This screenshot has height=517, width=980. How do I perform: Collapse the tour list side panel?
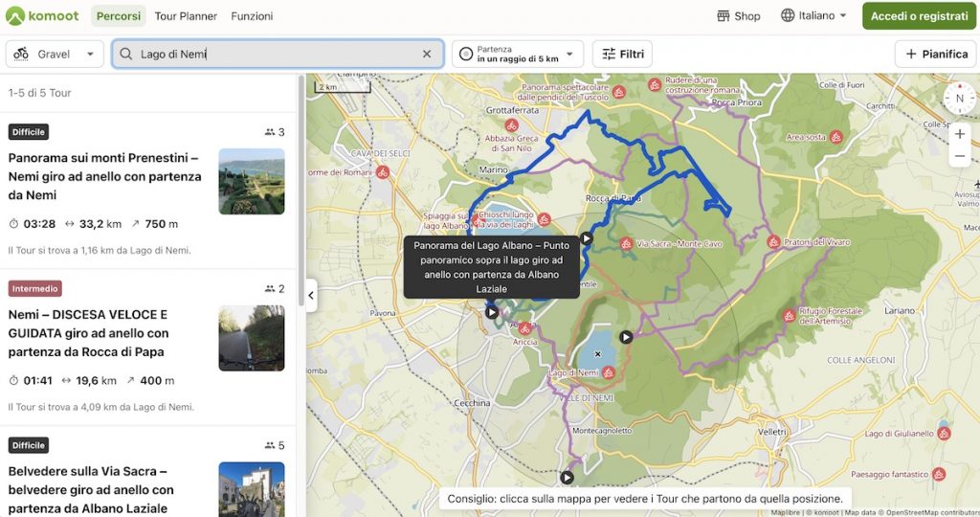tap(311, 295)
